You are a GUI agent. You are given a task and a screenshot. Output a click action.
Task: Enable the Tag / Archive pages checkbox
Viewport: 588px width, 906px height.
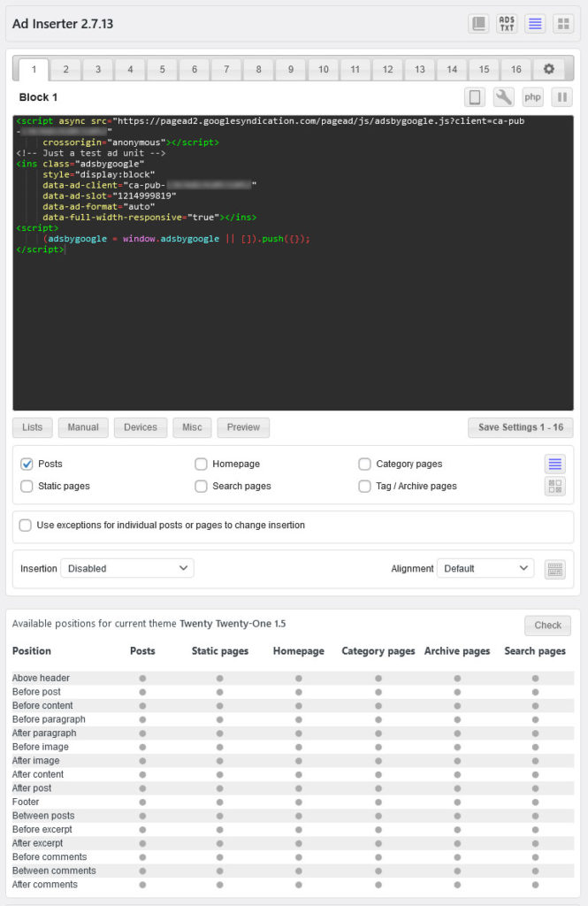pyautogui.click(x=364, y=486)
